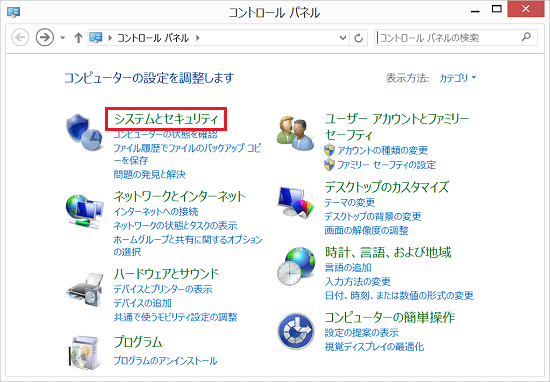Open ネットワークとインターネット category
This screenshot has width=550, height=382.
pos(179,196)
